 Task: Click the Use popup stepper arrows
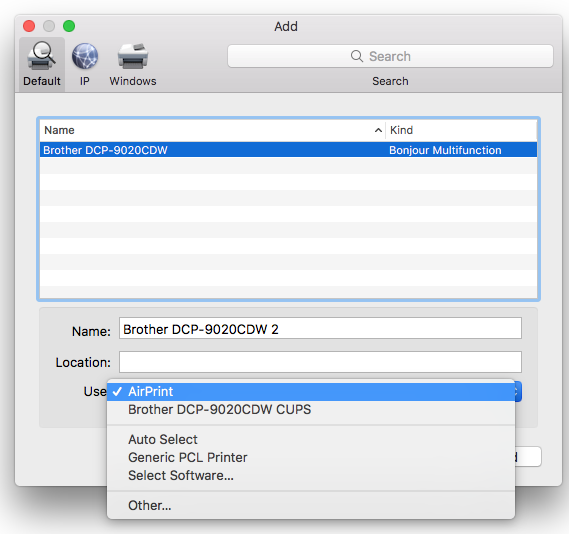518,392
